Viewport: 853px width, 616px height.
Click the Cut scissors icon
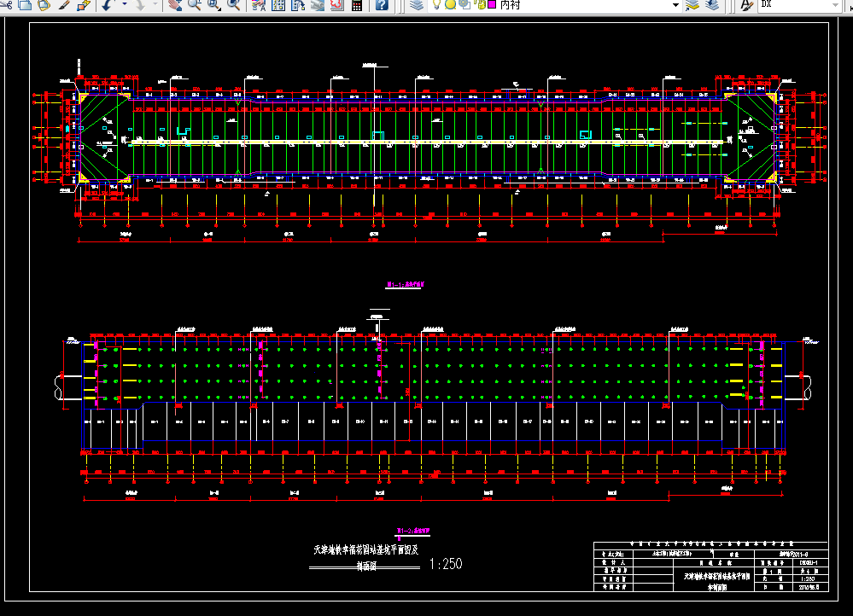(7, 5)
